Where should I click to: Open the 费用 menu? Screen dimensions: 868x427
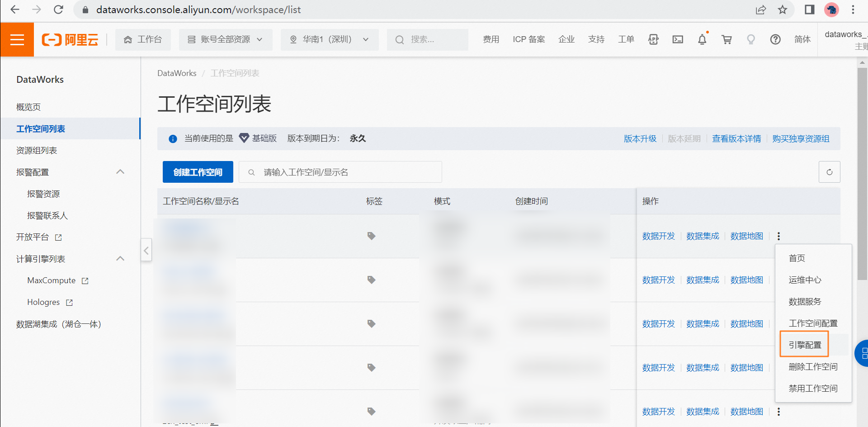tap(491, 40)
